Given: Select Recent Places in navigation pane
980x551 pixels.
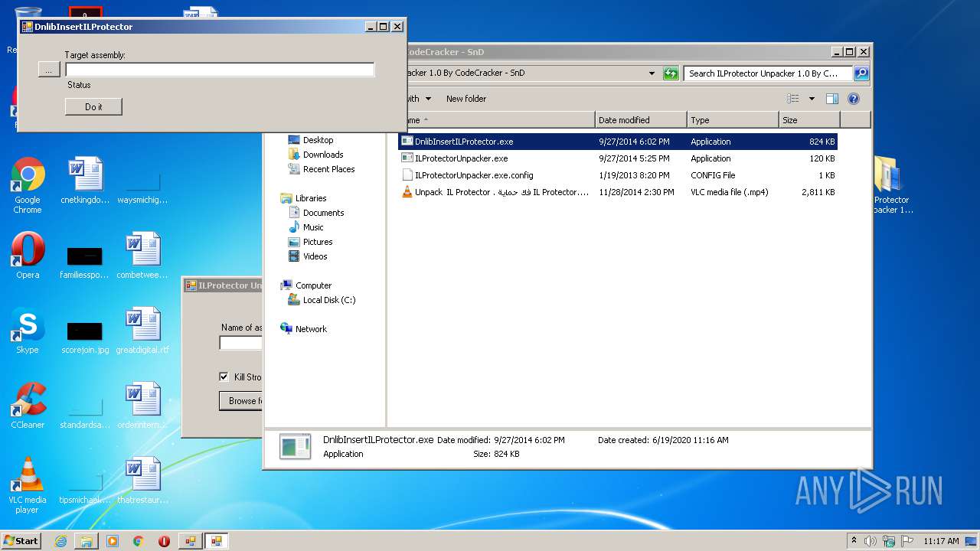Looking at the screenshot, I should tap(328, 169).
